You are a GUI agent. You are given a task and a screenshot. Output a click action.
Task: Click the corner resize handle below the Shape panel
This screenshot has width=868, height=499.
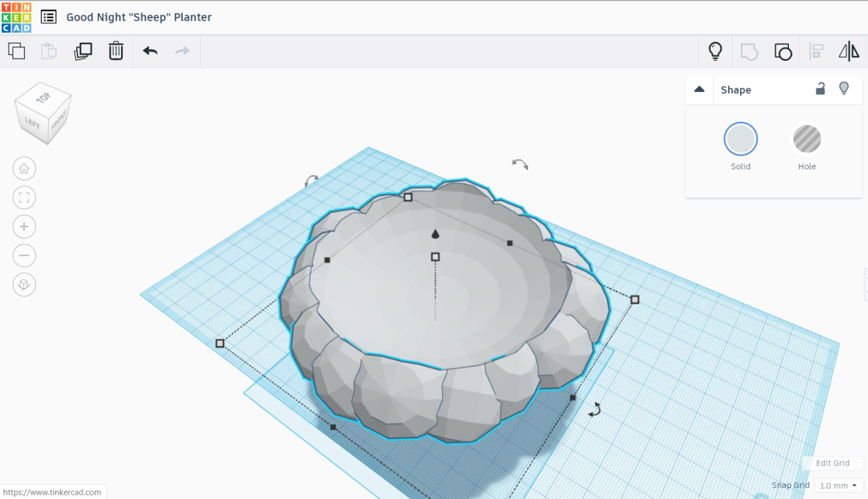pyautogui.click(x=635, y=299)
